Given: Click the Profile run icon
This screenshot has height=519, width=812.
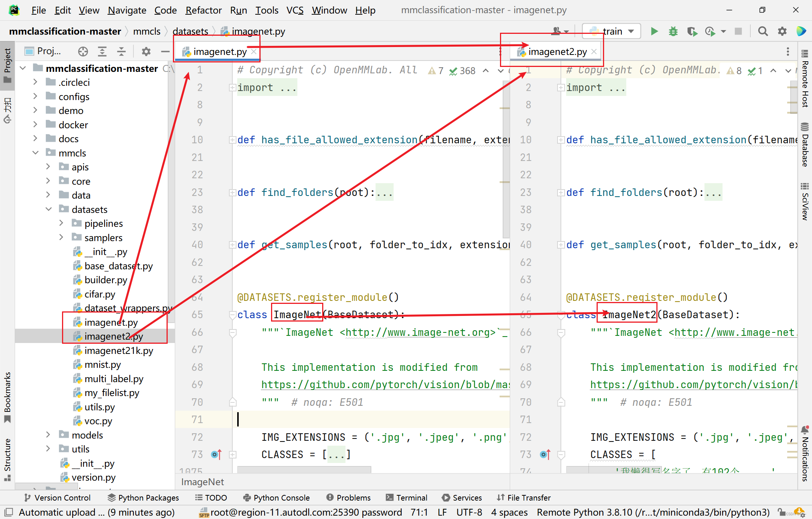Looking at the screenshot, I should point(710,31).
